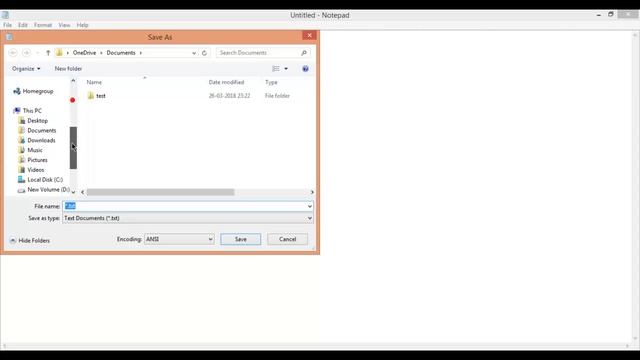The width and height of the screenshot is (640, 360).
Task: Click the navigation pane scroll up arrow
Action: 73,80
